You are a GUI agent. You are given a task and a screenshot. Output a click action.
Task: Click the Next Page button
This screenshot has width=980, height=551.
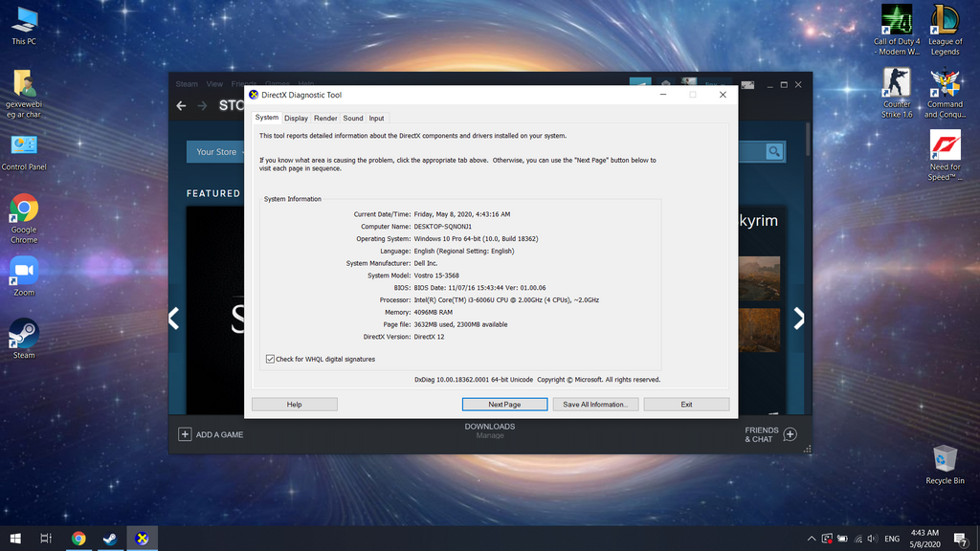click(x=504, y=405)
